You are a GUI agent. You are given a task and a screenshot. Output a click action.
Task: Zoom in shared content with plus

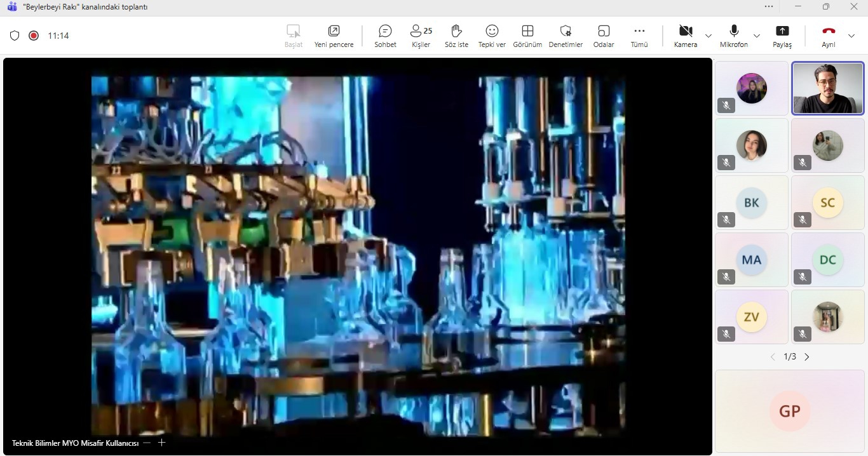[161, 443]
